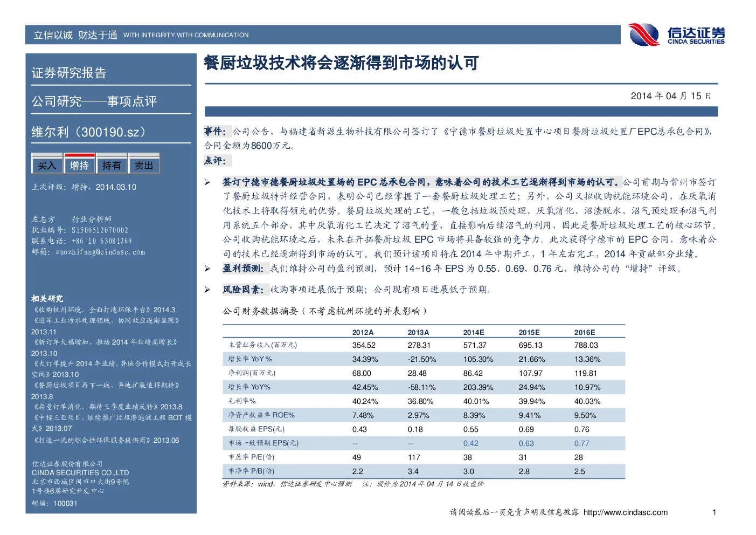
Task: Click the 净资产收益率 ROE% row label
Action: tap(261, 415)
